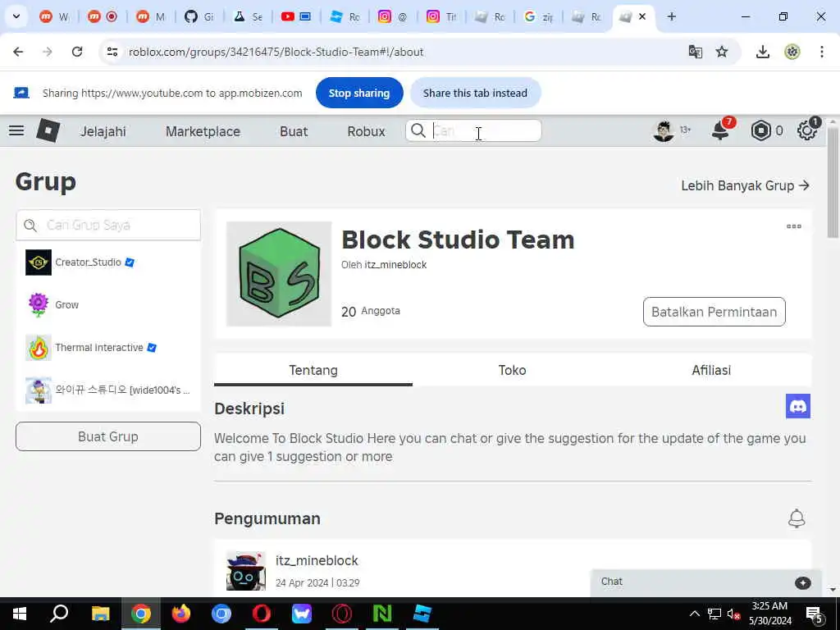Image resolution: width=840 pixels, height=630 pixels.
Task: Open the Block Studio group Discord link
Action: (797, 406)
